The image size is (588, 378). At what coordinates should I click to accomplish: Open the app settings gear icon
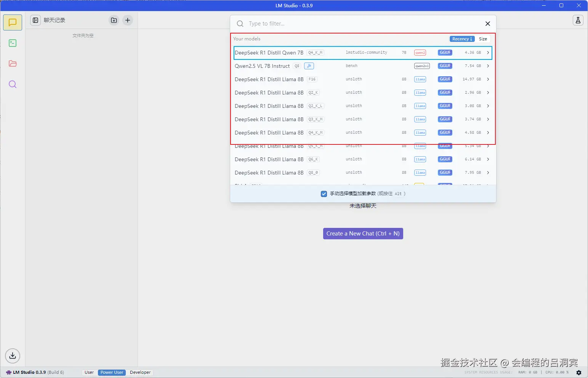579,372
